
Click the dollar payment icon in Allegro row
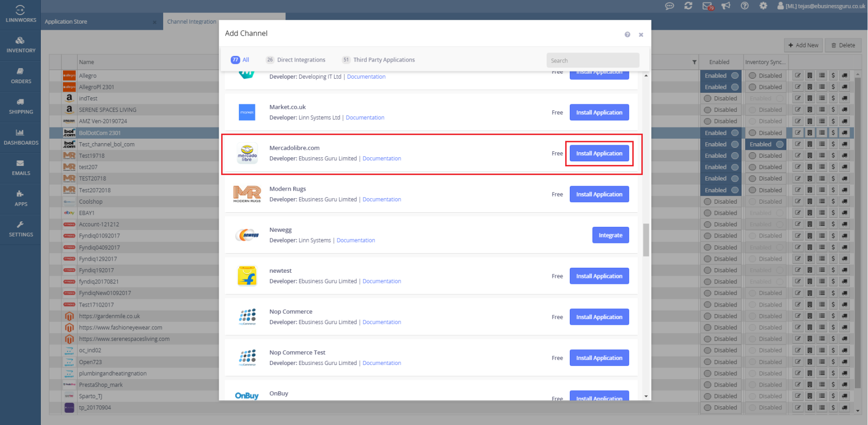(x=833, y=76)
